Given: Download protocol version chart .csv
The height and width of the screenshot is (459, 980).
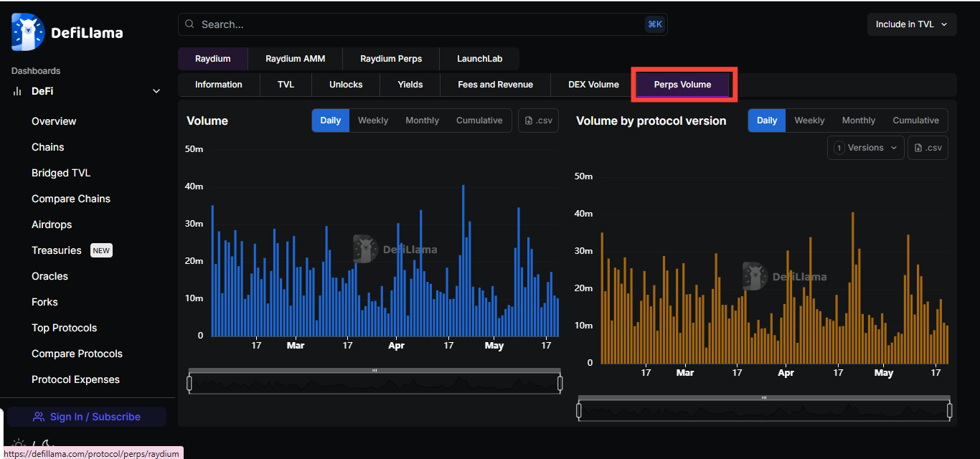Looking at the screenshot, I should [928, 148].
